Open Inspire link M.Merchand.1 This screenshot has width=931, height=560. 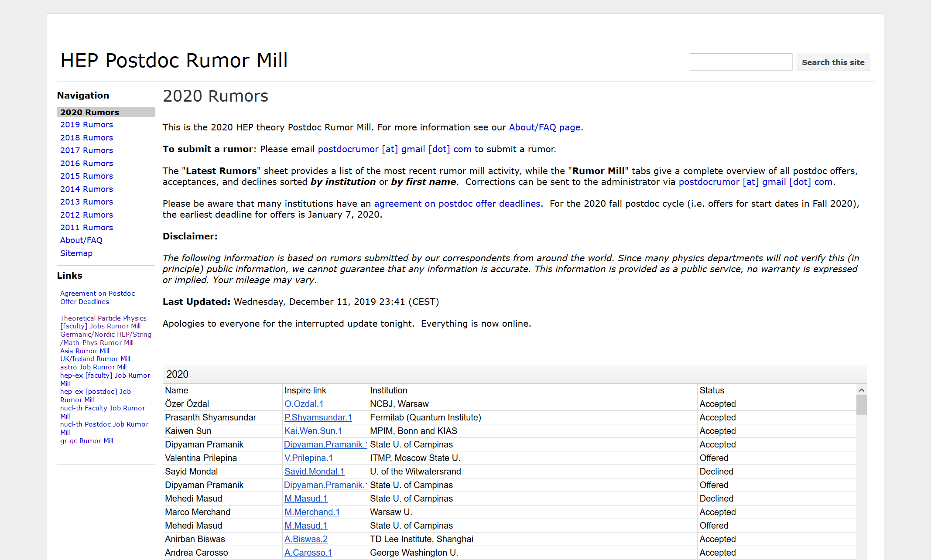312,512
